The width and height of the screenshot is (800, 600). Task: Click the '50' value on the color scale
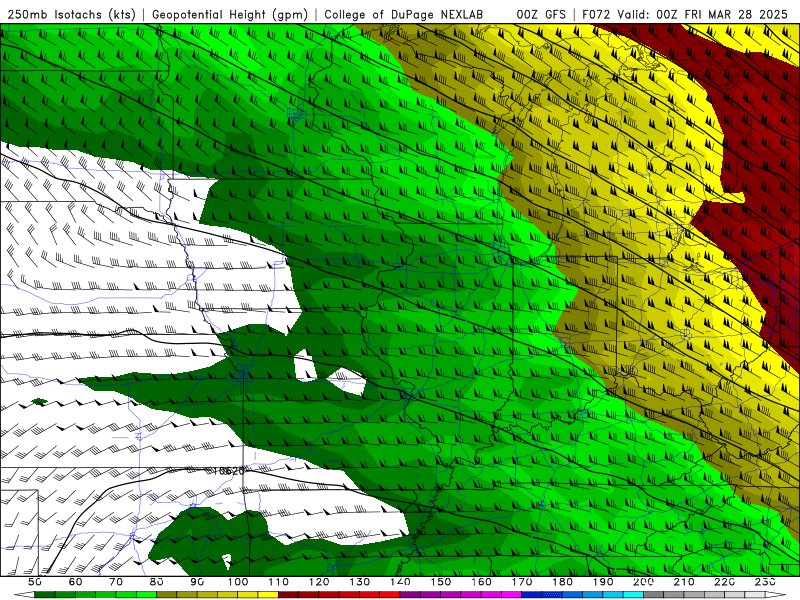35,582
